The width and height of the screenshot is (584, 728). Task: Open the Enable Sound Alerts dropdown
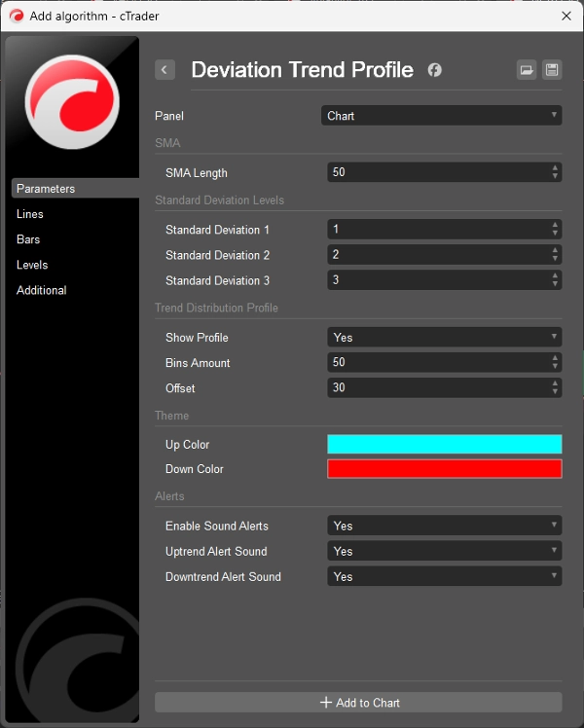444,526
